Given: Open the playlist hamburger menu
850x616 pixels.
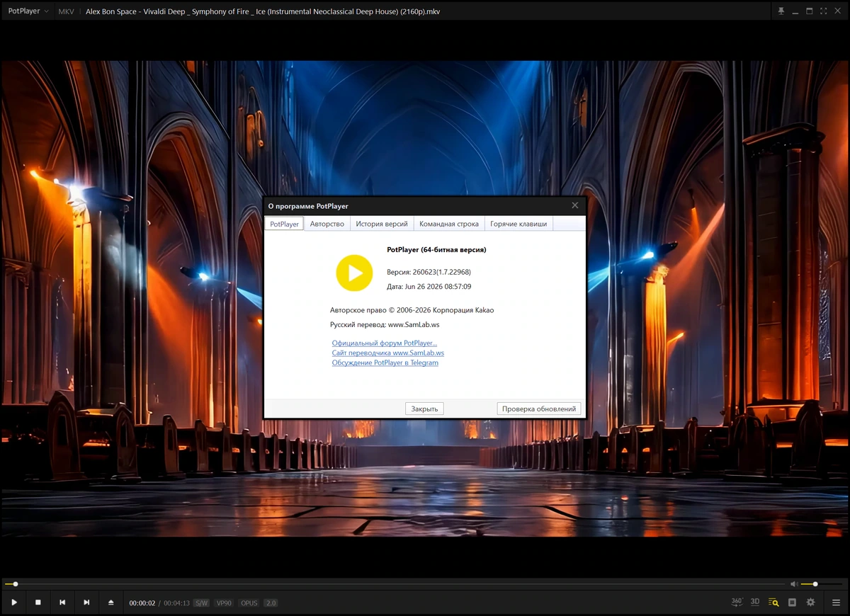Looking at the screenshot, I should 836,603.
